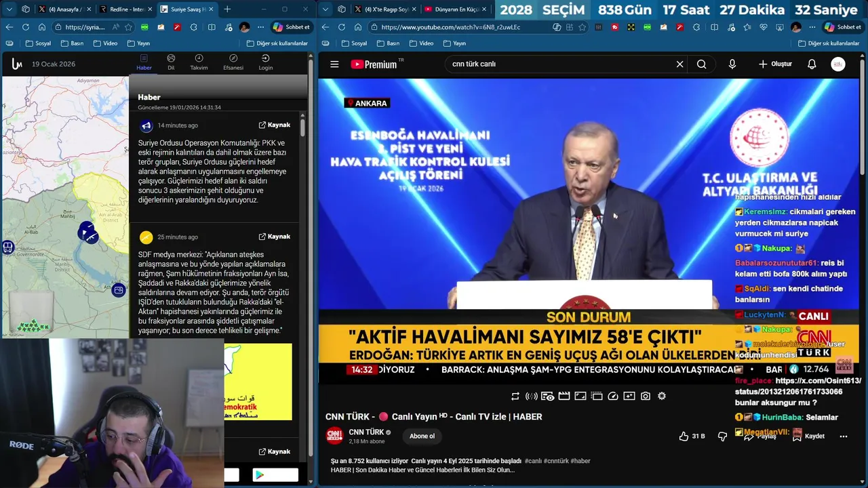The width and height of the screenshot is (868, 488).
Task: Go back in the left browser
Action: (x=9, y=27)
